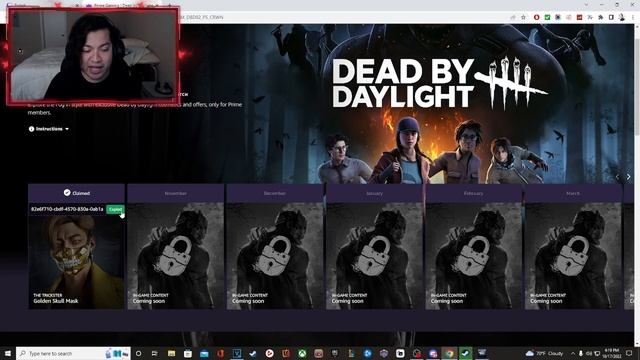The width and height of the screenshot is (640, 360).
Task: Open Cortana circle icon on the taskbar
Action: point(138,353)
